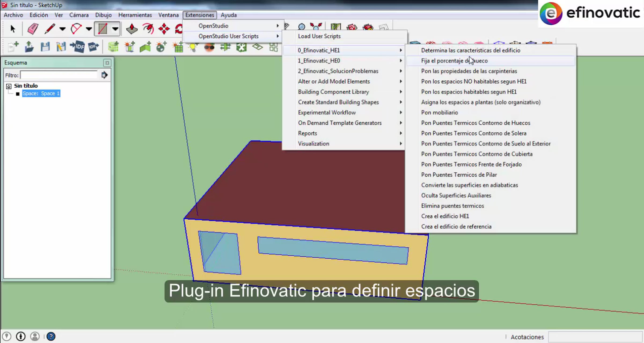Select the Sin título root node
644x343 pixels.
(x=26, y=86)
